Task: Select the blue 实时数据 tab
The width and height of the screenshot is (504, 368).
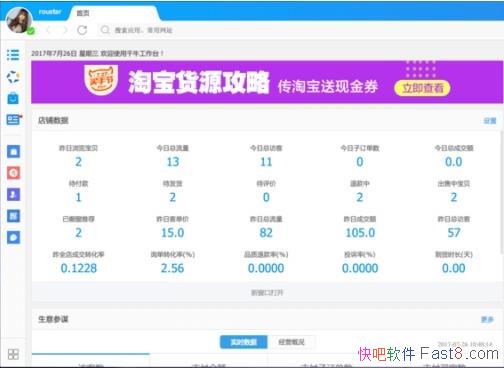Action: (x=244, y=342)
